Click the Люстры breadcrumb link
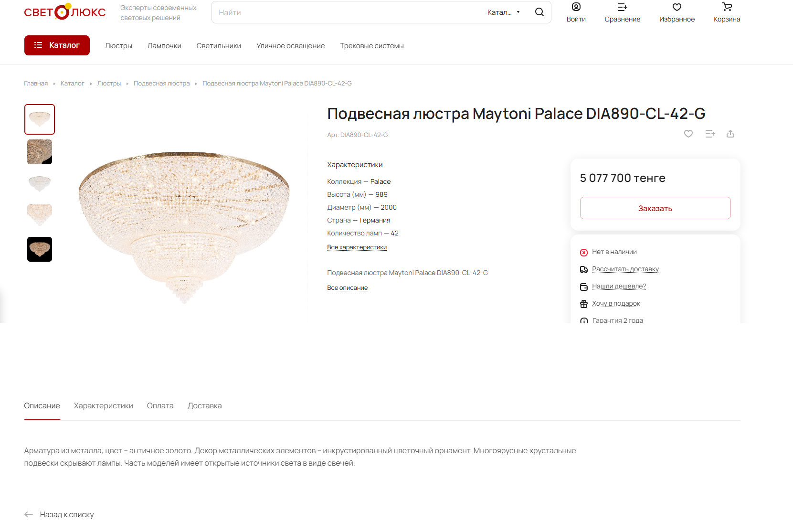The image size is (793, 532). pyautogui.click(x=109, y=83)
